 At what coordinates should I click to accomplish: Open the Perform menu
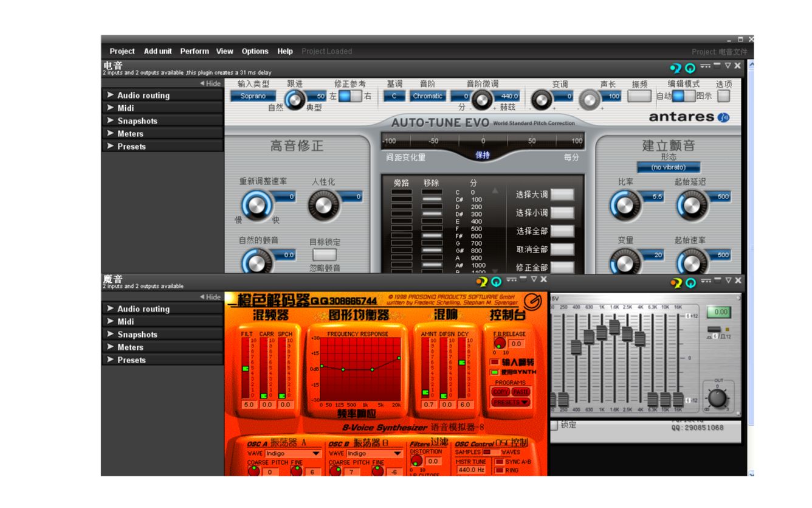(194, 51)
